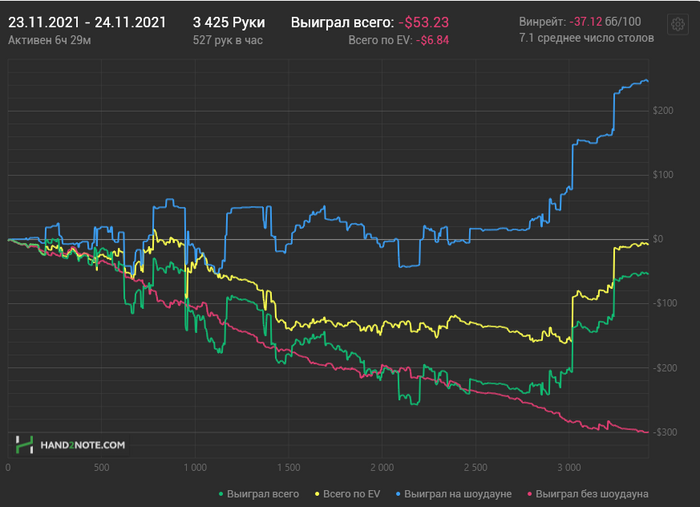
Task: Click the '-$100' y-axis label
Action: tap(665, 303)
